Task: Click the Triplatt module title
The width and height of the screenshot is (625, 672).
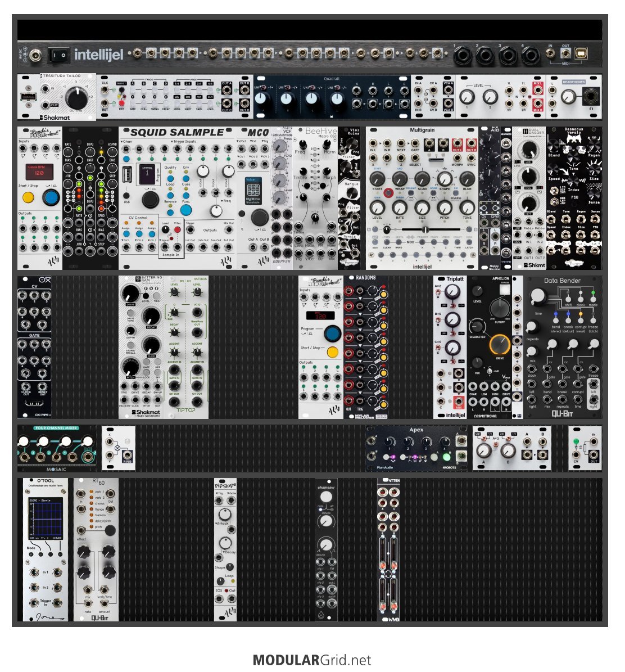Action: coord(455,279)
